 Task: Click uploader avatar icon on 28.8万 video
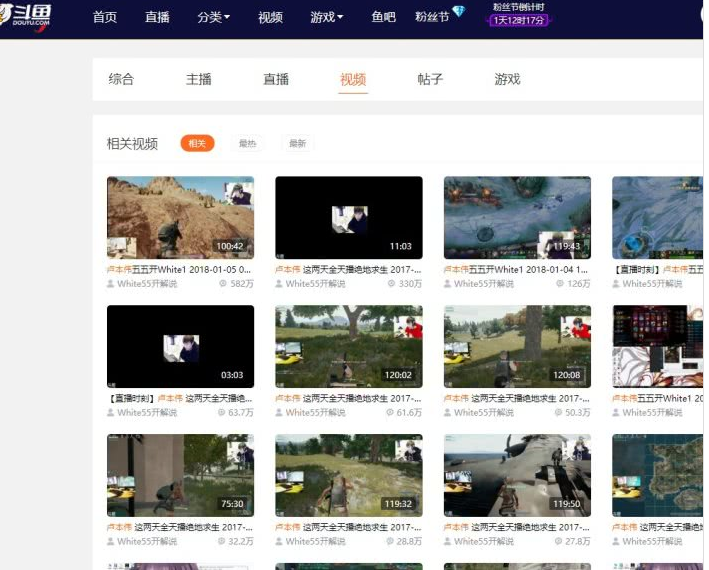pos(279,542)
